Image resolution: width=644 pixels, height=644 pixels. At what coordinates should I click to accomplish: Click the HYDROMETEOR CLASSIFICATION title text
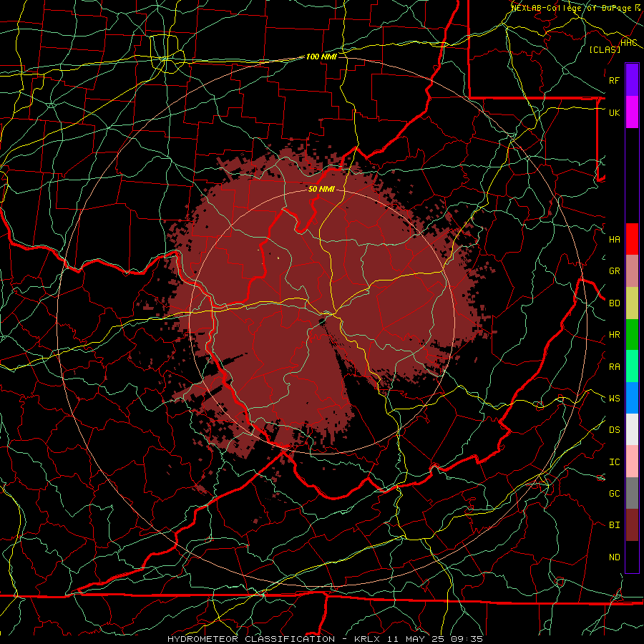(251, 639)
